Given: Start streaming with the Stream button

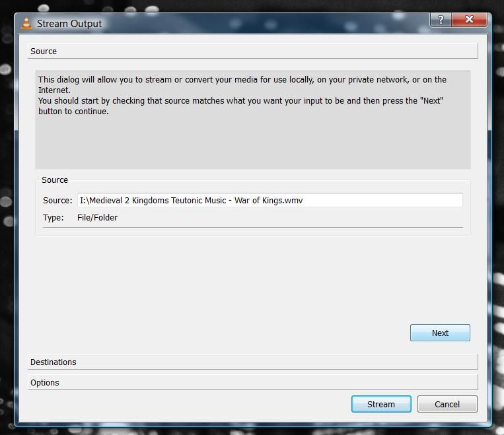Looking at the screenshot, I should tap(381, 404).
